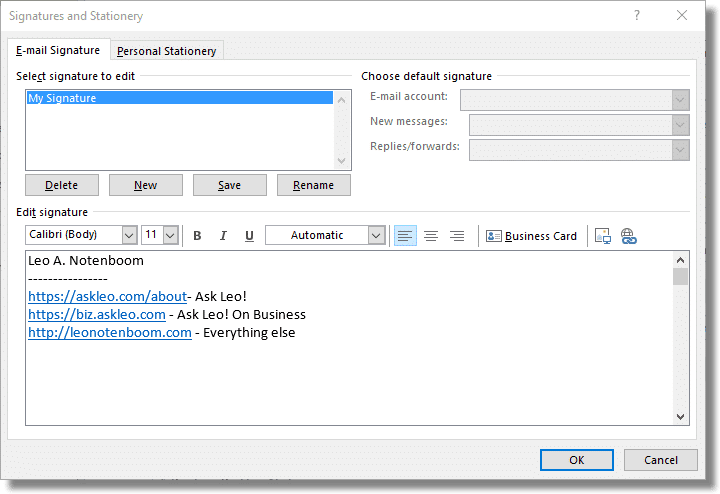Open the Calibri (Body) font dropdown
The height and width of the screenshot is (494, 720).
pos(129,235)
